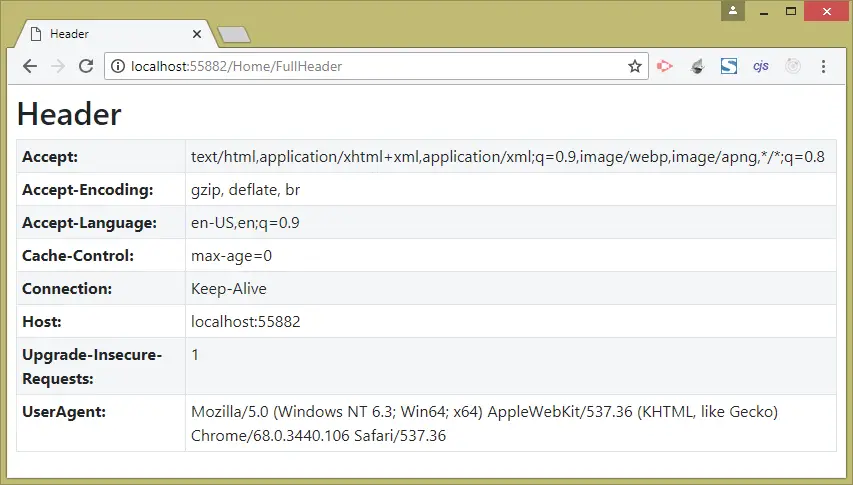Select the value gzip, deflate, br
This screenshot has width=853, height=485.
[245, 190]
